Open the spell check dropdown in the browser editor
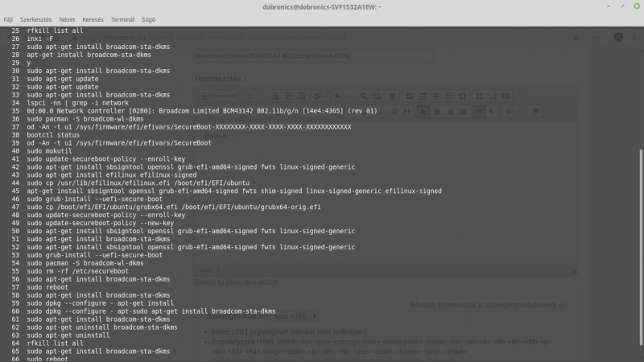The width and height of the screenshot is (644, 362). [x=319, y=96]
